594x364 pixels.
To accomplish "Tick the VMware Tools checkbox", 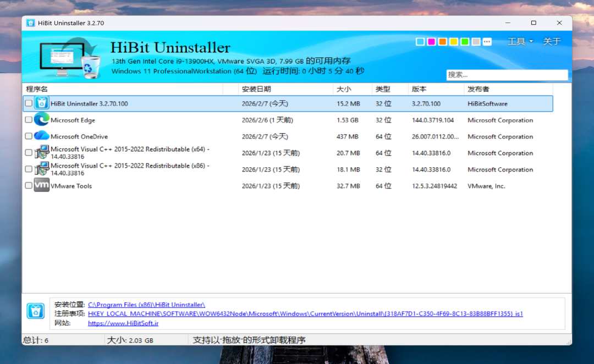I will [x=29, y=185].
